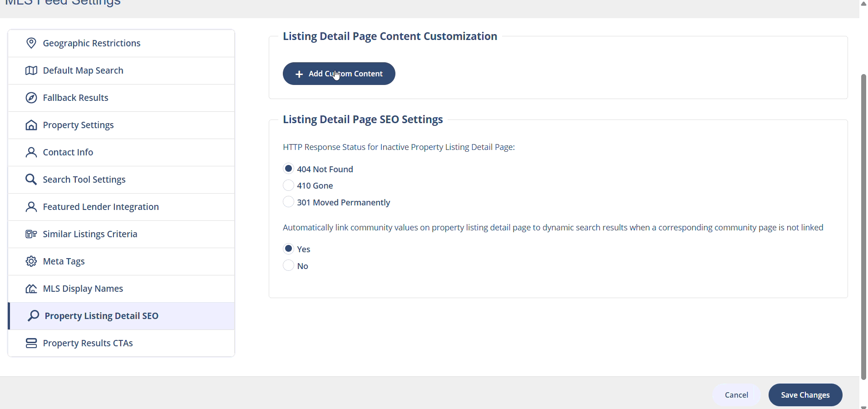The image size is (868, 409).
Task: Select the 301 Moved Permanently radio option
Action: coord(288,202)
